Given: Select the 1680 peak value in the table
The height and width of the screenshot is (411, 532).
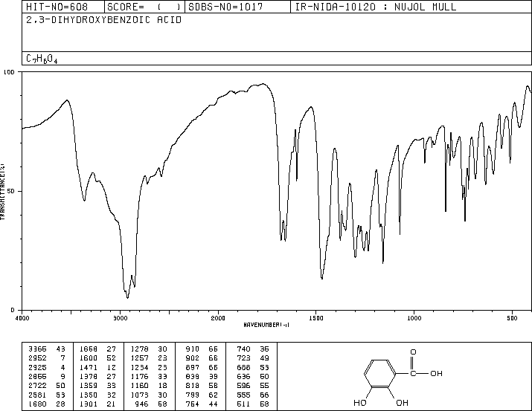Looking at the screenshot, I should click(37, 404).
